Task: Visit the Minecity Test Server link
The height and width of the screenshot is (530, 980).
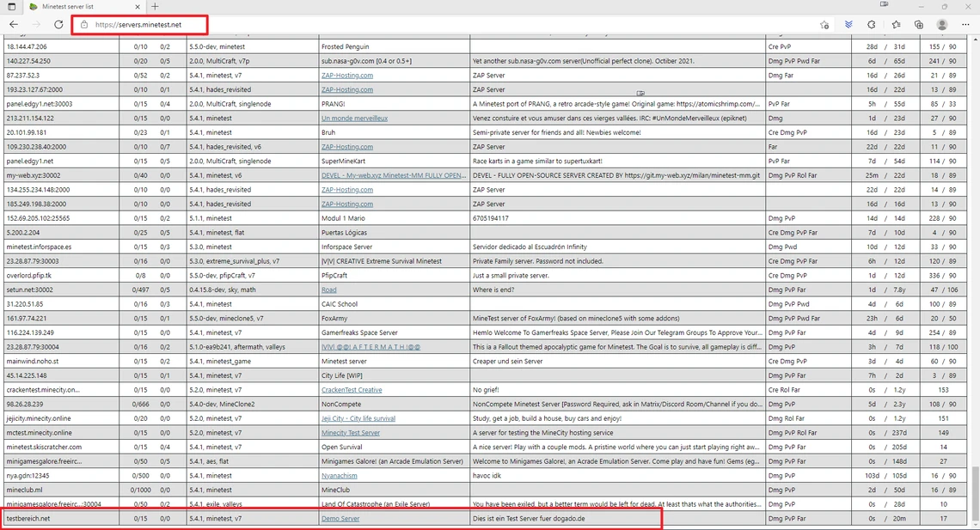Action: tap(351, 433)
